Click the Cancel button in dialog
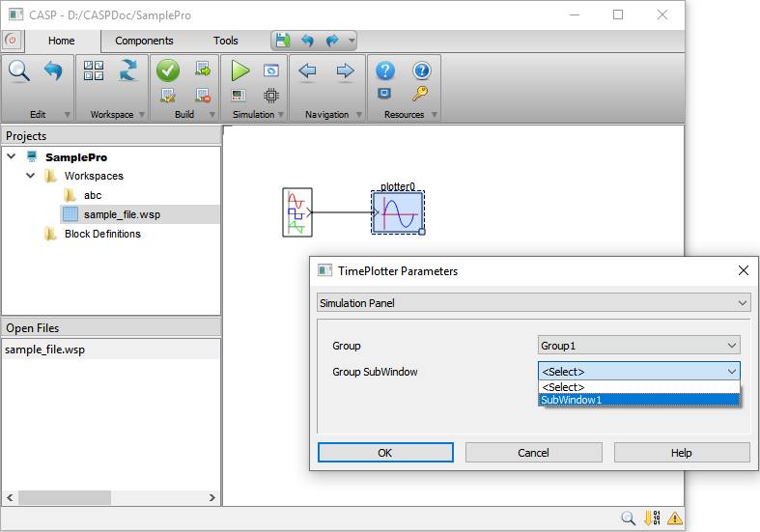 pos(533,453)
